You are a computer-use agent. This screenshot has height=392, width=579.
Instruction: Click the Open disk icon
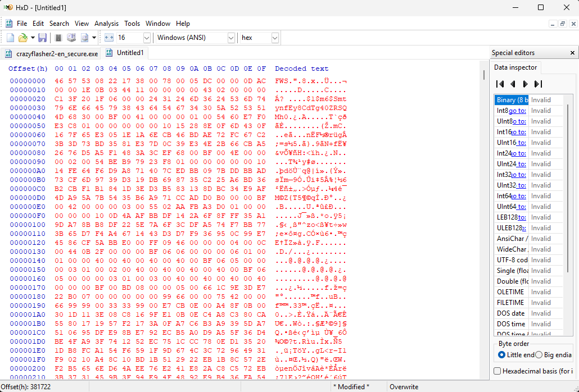71,38
